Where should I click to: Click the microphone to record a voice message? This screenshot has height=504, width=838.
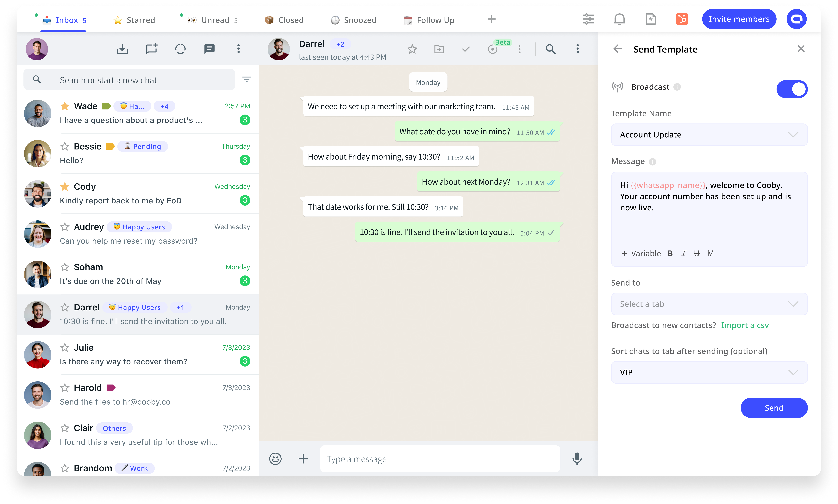tap(577, 459)
